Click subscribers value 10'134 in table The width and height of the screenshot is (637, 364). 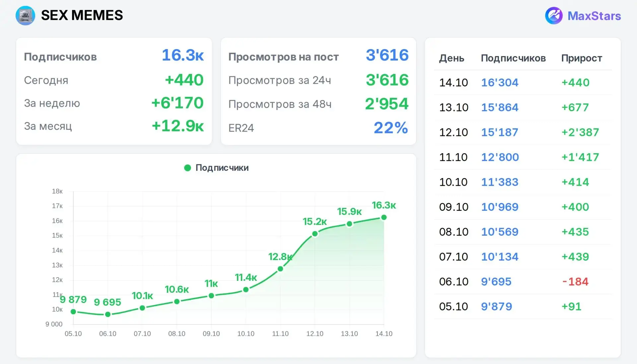[x=500, y=257]
